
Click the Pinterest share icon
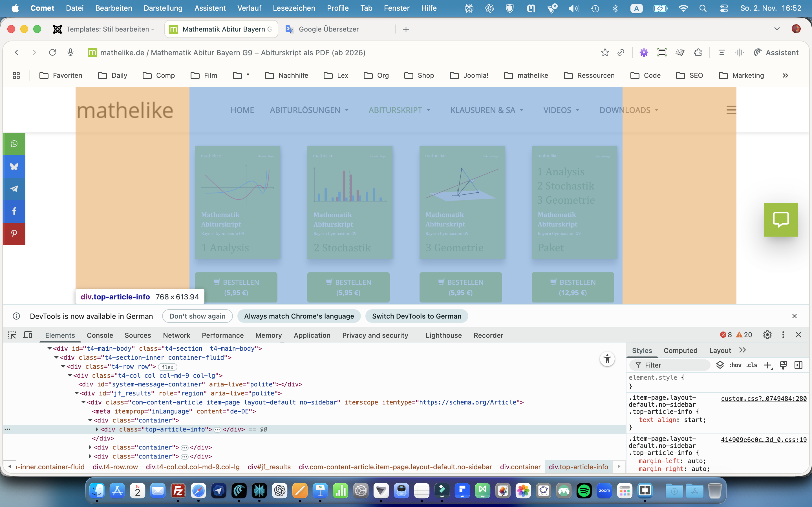point(14,234)
